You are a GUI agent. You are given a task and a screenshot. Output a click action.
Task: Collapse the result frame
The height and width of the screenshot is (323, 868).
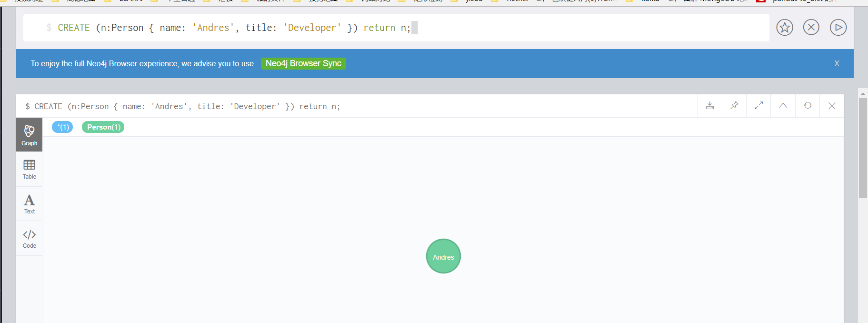click(x=783, y=106)
